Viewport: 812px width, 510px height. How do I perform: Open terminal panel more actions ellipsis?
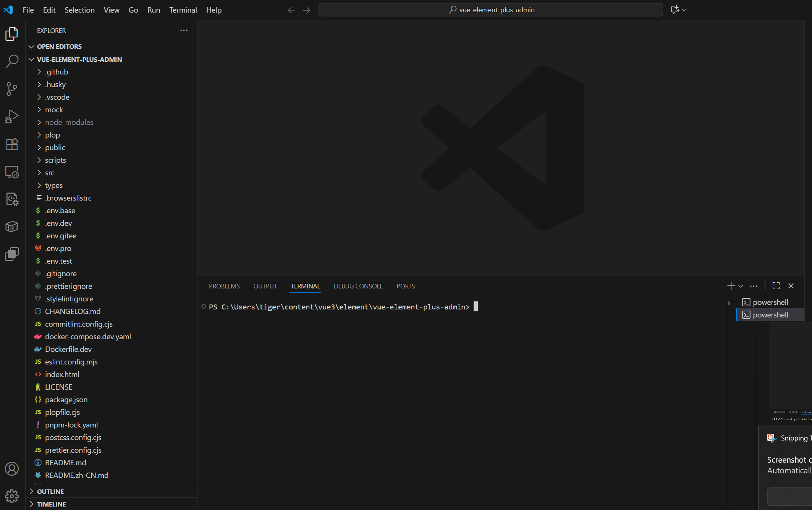(754, 286)
